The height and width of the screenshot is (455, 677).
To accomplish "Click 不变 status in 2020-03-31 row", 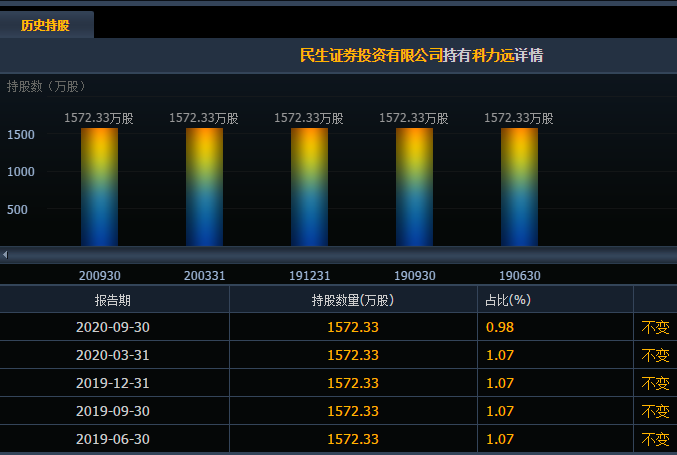I will (655, 355).
